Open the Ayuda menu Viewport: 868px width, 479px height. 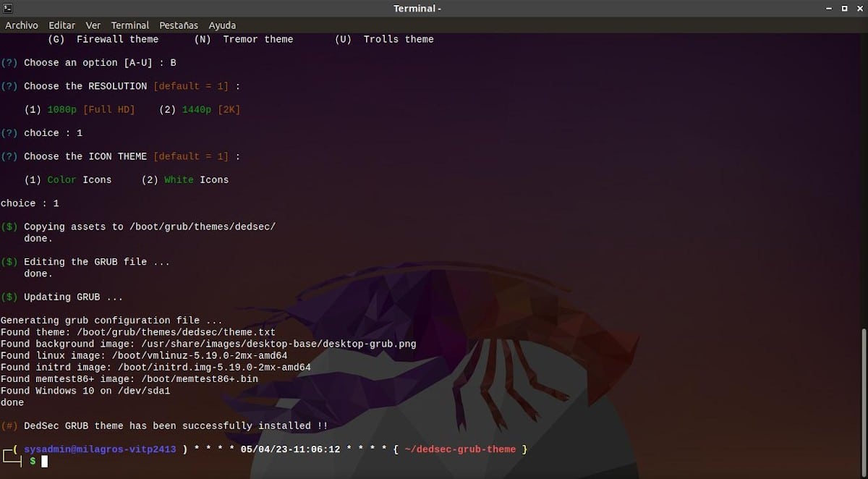[x=222, y=25]
